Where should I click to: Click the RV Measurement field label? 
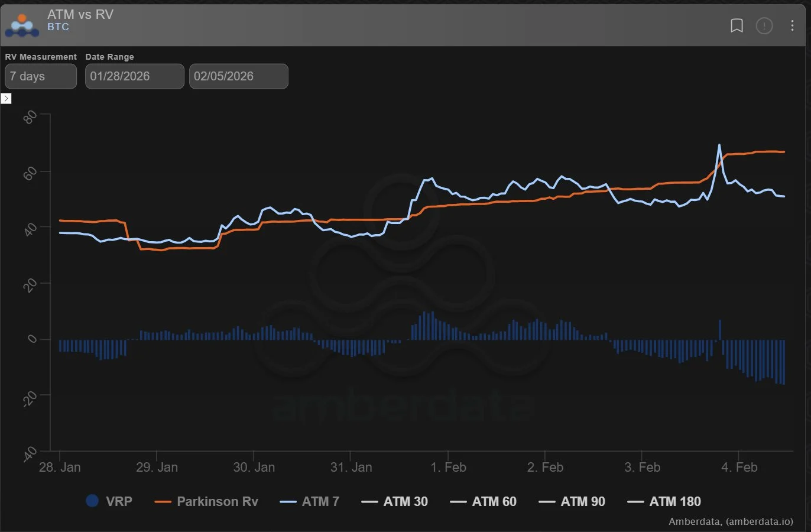[x=41, y=57]
